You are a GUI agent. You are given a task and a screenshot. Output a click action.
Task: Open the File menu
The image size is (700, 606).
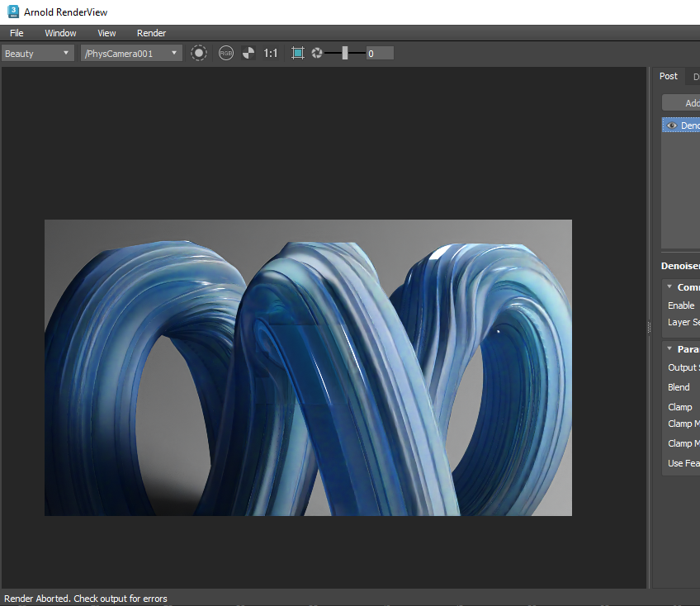click(x=17, y=33)
